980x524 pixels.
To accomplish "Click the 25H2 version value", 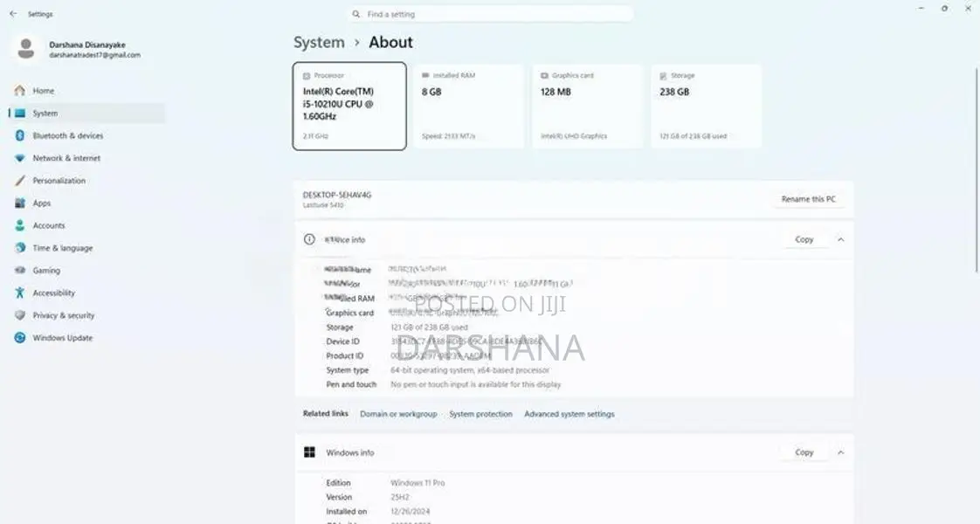I will [399, 497].
